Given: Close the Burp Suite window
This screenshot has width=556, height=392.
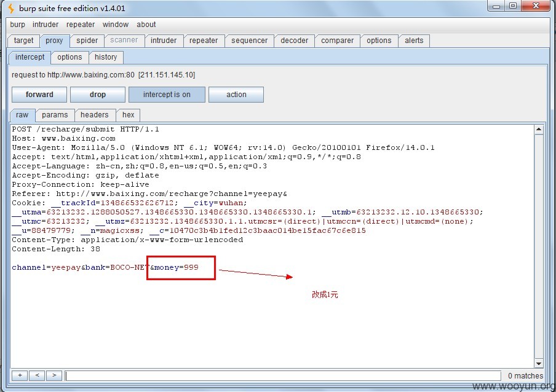Looking at the screenshot, I should (x=536, y=6).
